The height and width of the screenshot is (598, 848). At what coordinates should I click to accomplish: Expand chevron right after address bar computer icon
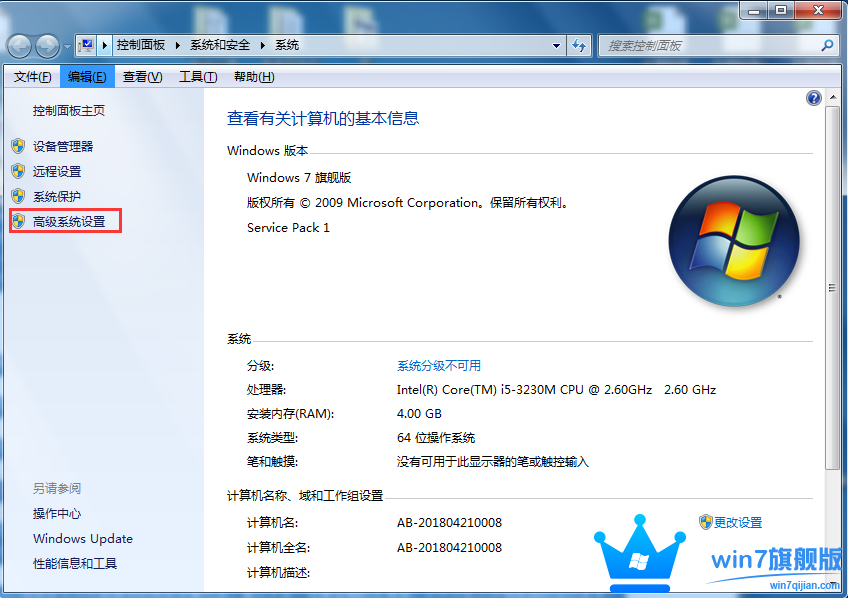pyautogui.click(x=105, y=45)
